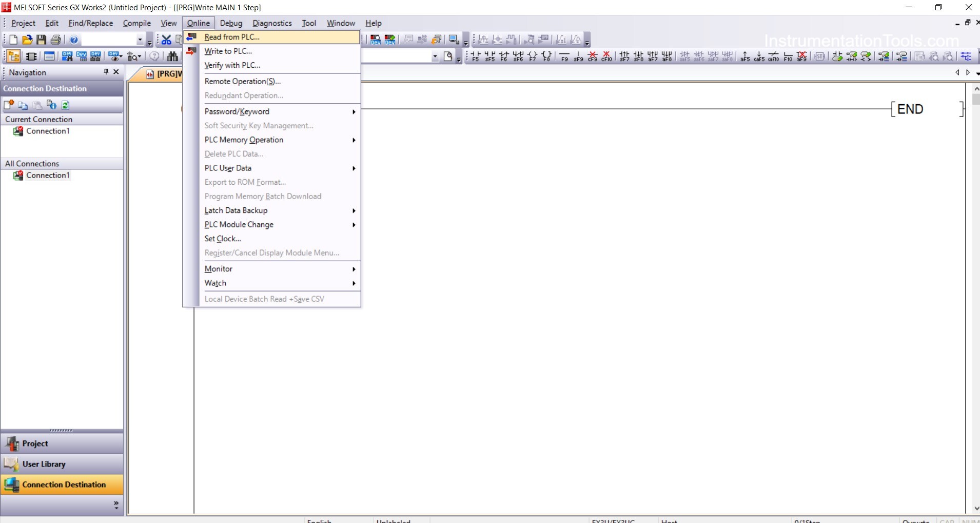980x523 pixels.
Task: Open help via blue question icon
Action: point(74,40)
